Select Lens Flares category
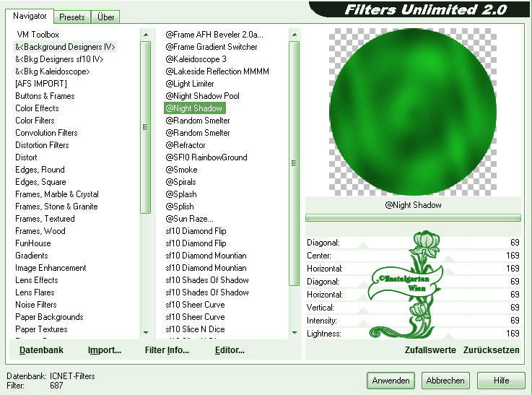Image resolution: width=532 pixels, height=395 pixels. (x=35, y=292)
